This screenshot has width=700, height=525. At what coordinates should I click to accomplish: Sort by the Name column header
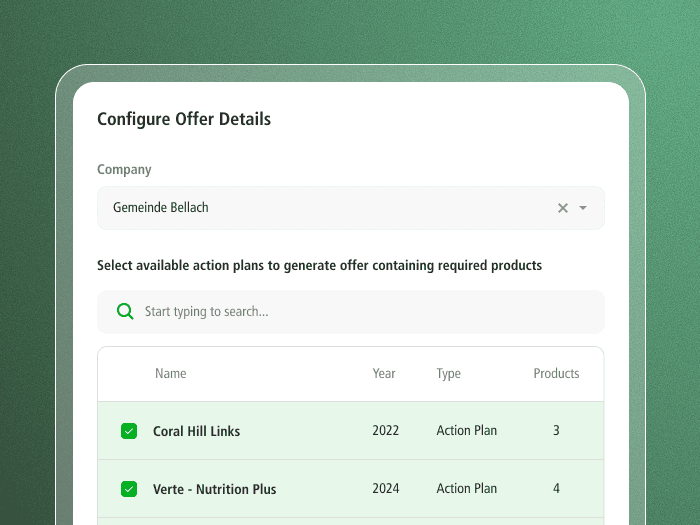[x=171, y=374]
